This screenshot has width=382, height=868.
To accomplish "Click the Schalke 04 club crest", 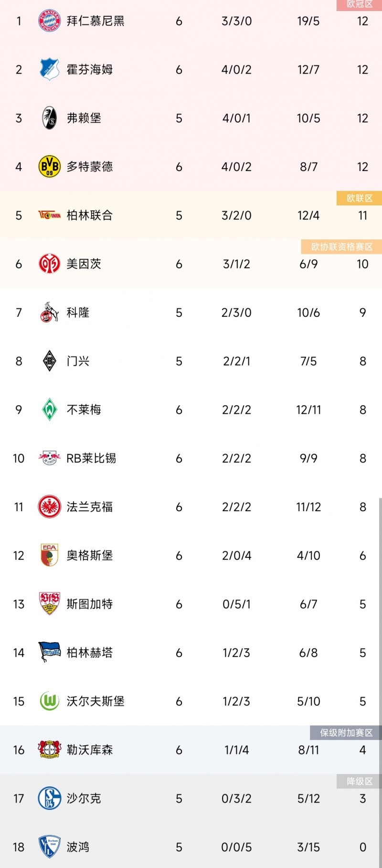I will [49, 797].
